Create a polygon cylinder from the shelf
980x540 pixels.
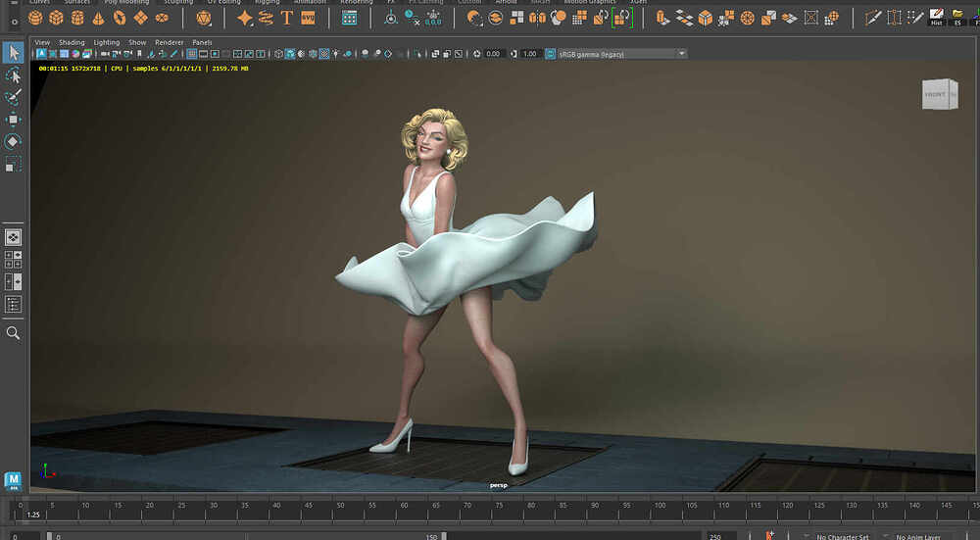(77, 18)
